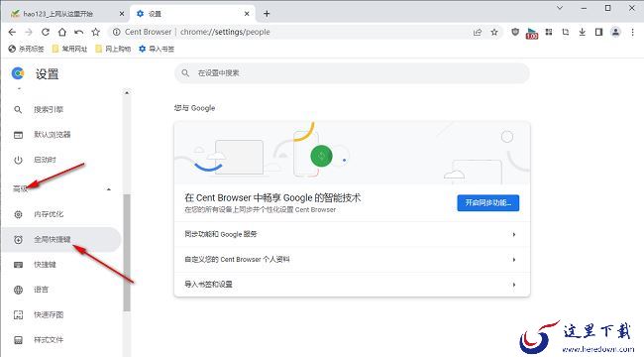The image size is (644, 357).
Task: Open the home page via house icon
Action: pos(62,32)
